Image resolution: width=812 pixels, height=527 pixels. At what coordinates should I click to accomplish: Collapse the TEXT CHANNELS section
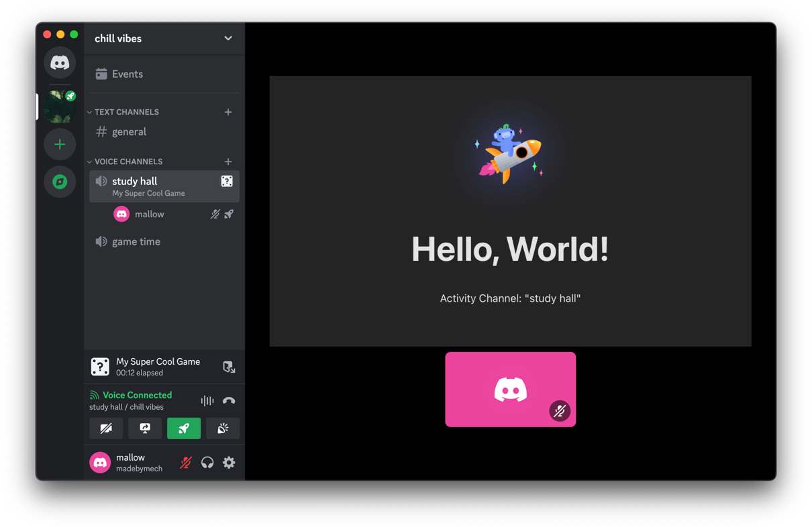89,112
